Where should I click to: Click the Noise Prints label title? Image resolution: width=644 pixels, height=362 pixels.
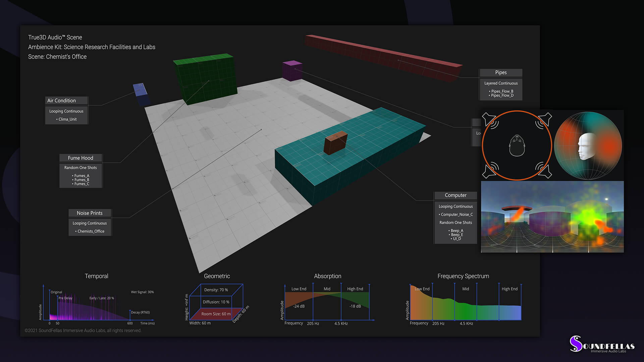tap(90, 213)
